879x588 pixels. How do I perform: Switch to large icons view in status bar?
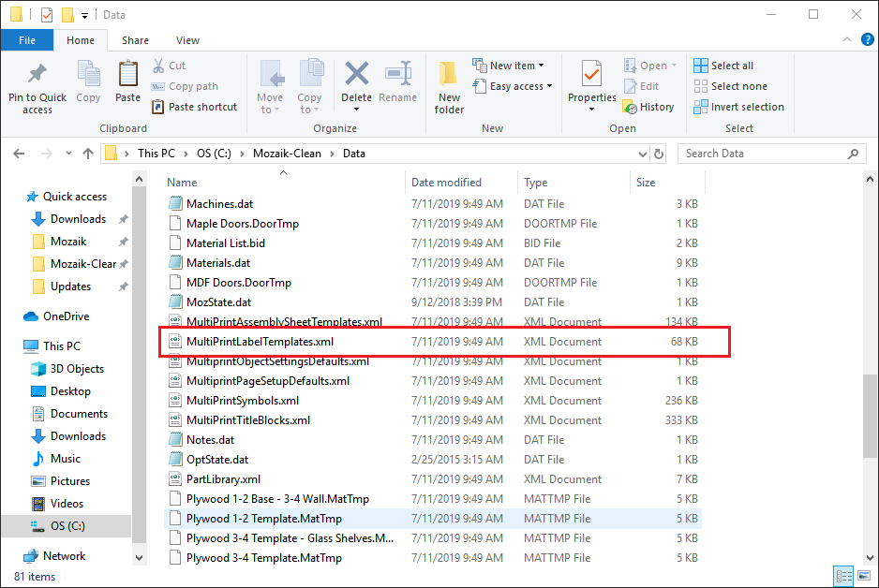[863, 576]
